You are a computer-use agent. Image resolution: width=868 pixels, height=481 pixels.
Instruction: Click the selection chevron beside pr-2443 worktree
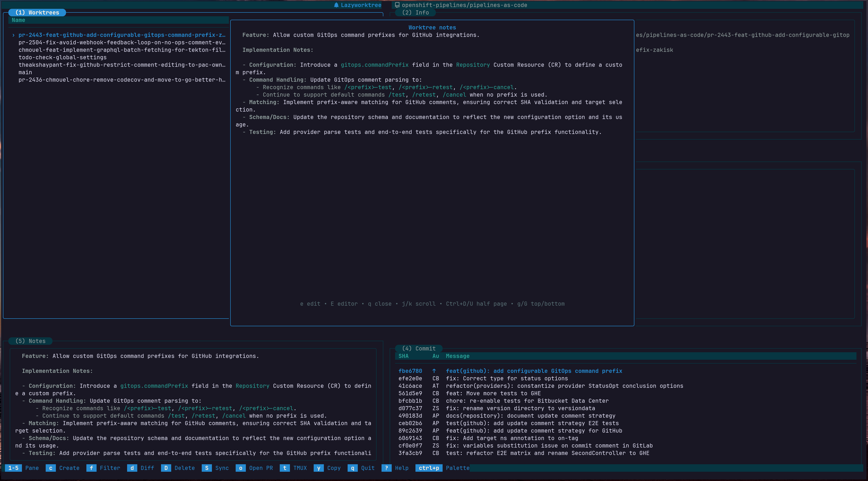14,35
